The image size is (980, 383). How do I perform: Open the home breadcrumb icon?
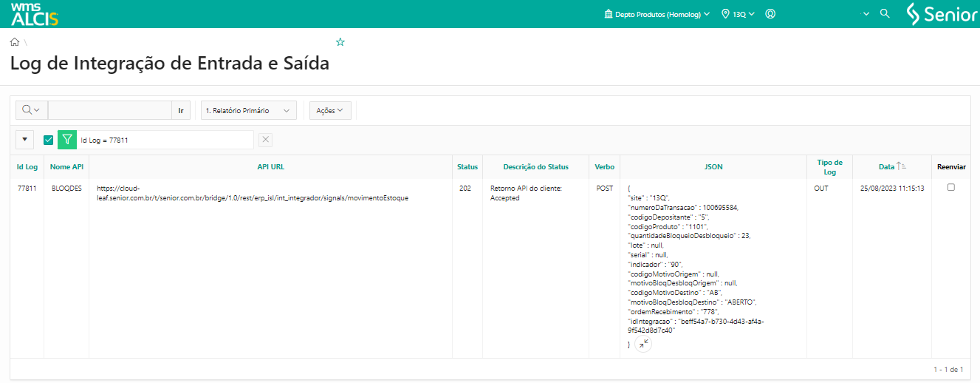tap(15, 42)
